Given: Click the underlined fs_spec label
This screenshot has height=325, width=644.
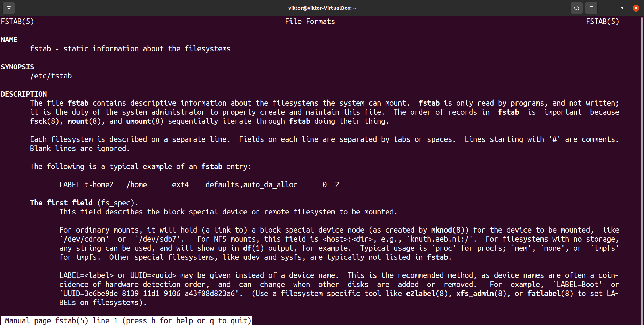Looking at the screenshot, I should point(115,203).
